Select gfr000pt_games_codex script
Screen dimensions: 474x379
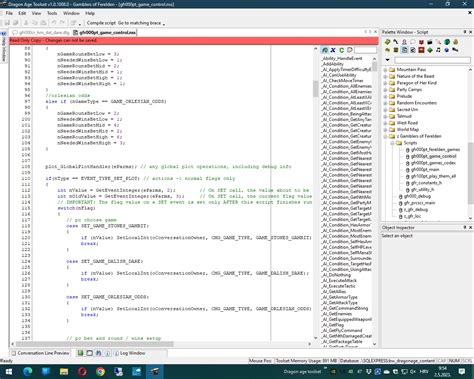(x=433, y=163)
